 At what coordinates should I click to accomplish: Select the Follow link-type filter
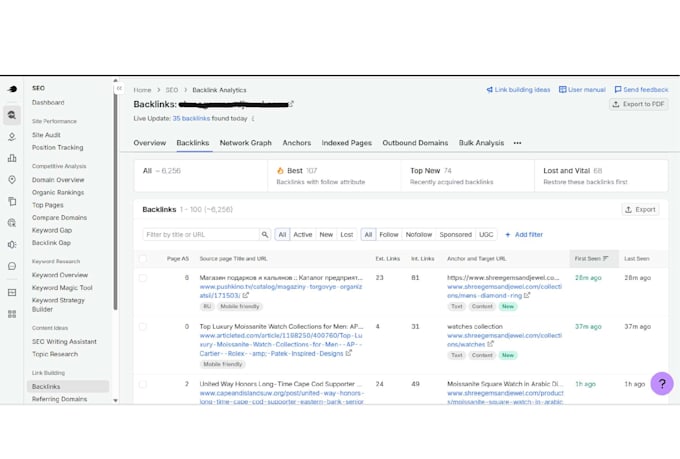389,234
